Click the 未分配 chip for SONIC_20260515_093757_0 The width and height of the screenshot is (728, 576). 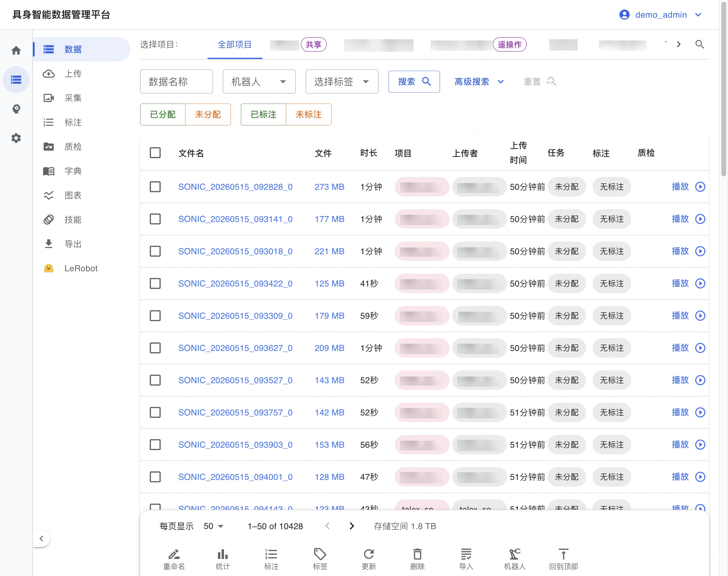(567, 412)
